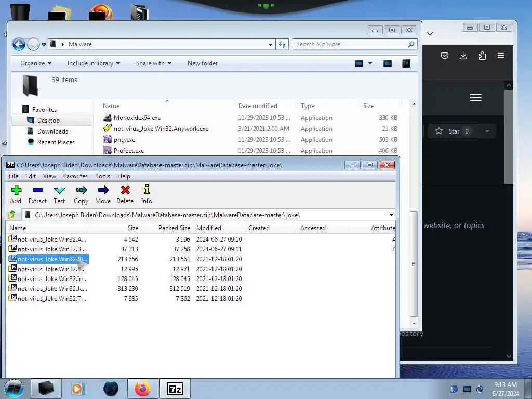The height and width of the screenshot is (399, 532).
Task: Open Info in 7-Zip toolbar
Action: (147, 194)
